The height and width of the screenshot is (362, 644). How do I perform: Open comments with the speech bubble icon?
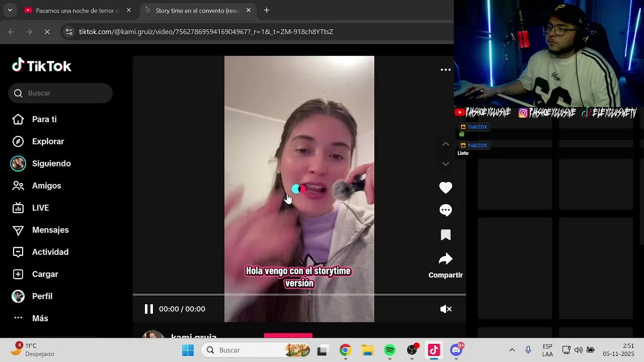click(446, 210)
